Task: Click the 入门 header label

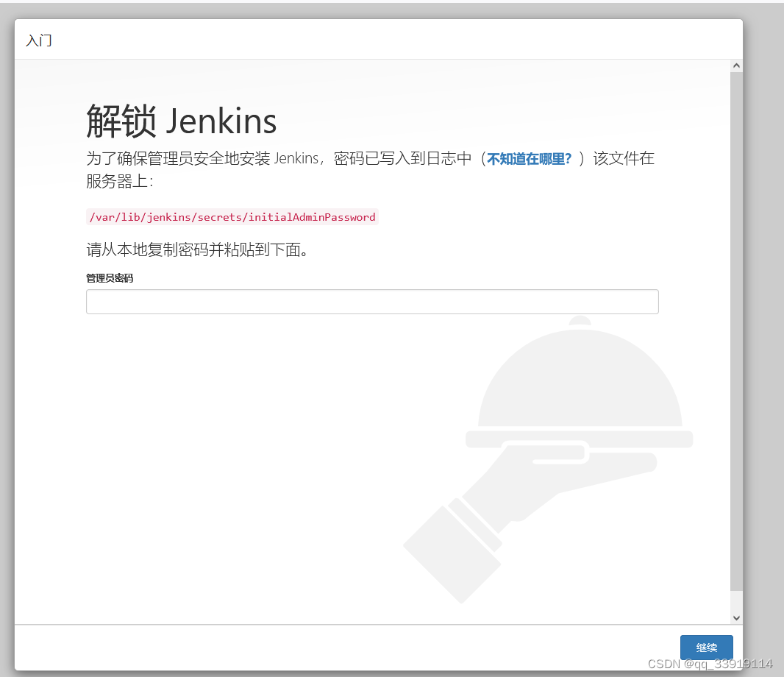Action: coord(39,40)
